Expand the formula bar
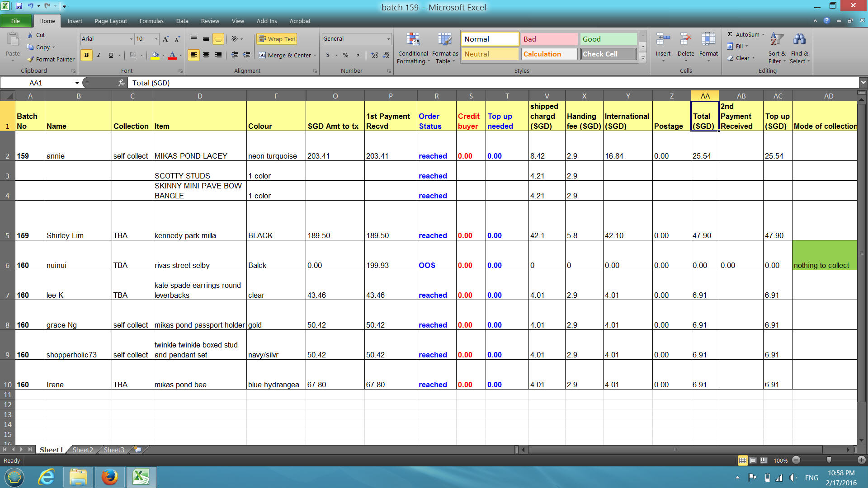Screen dimensions: 868x488 [863, 83]
